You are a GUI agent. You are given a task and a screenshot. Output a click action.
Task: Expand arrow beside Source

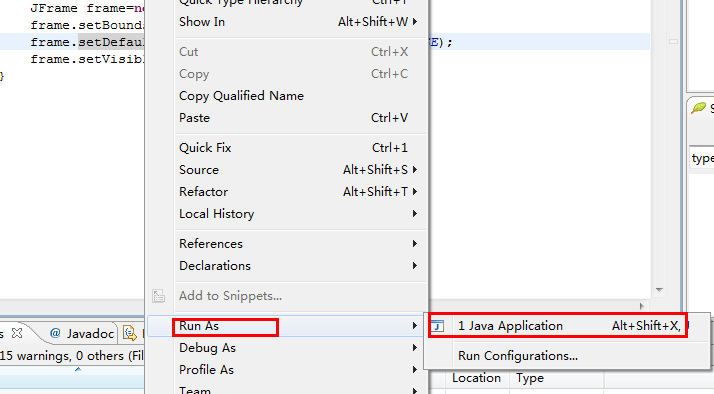pos(415,169)
